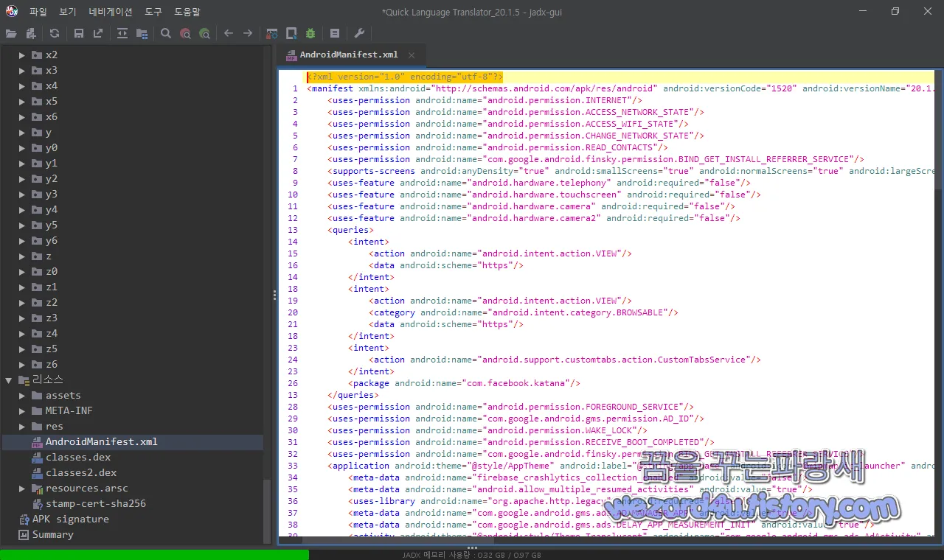The height and width of the screenshot is (560, 944).
Task: Select classes2.dex in the tree
Action: point(81,473)
